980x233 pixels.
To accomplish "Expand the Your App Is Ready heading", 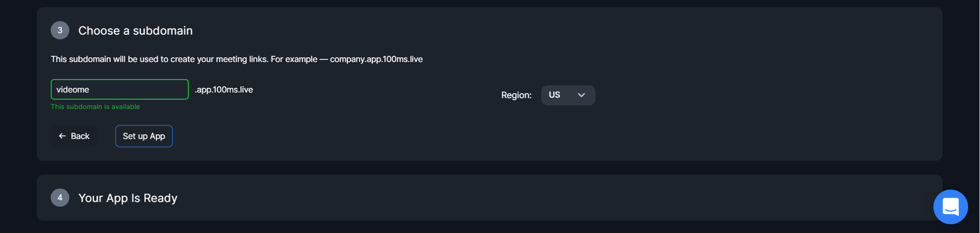I will (128, 198).
